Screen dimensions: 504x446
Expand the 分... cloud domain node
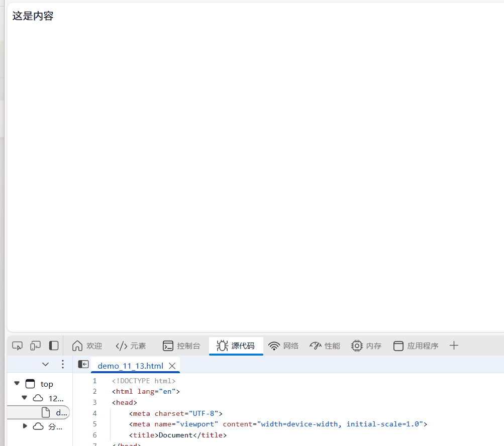tap(25, 426)
